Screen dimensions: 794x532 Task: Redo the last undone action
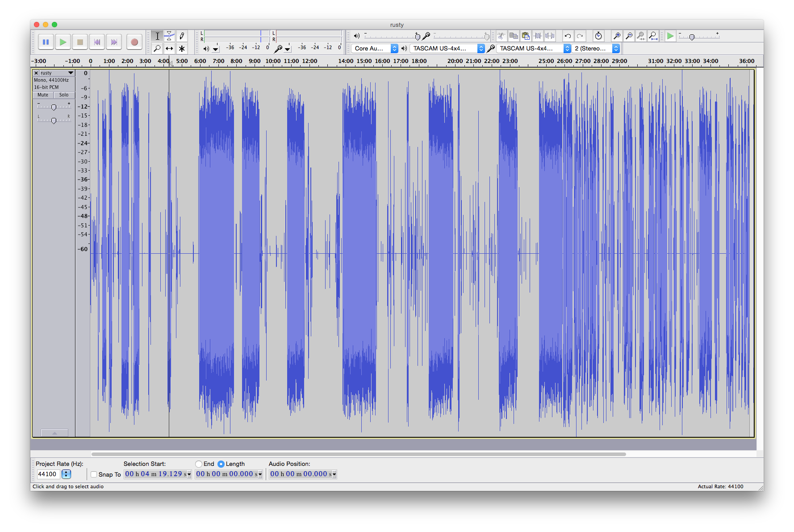[580, 36]
